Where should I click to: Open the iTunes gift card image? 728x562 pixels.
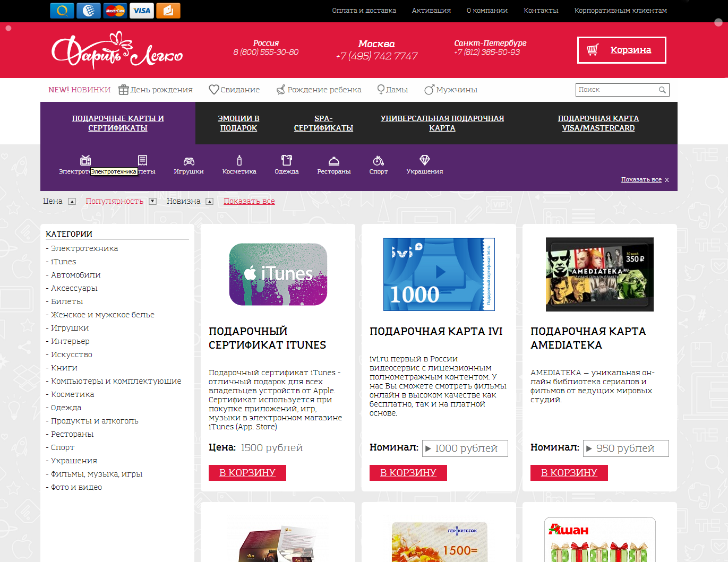point(278,274)
